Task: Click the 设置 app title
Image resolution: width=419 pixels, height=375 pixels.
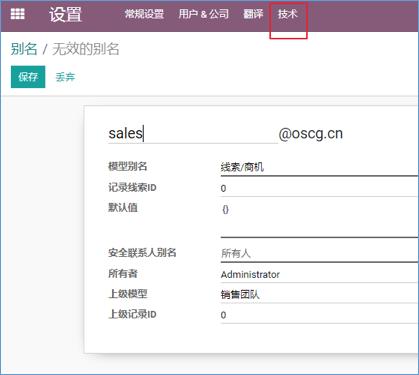Action: click(66, 14)
